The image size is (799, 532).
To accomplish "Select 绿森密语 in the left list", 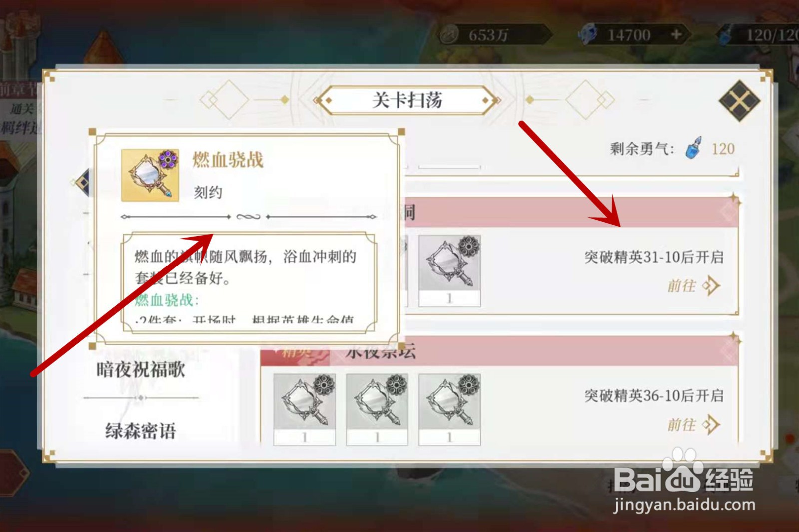I will tap(141, 431).
